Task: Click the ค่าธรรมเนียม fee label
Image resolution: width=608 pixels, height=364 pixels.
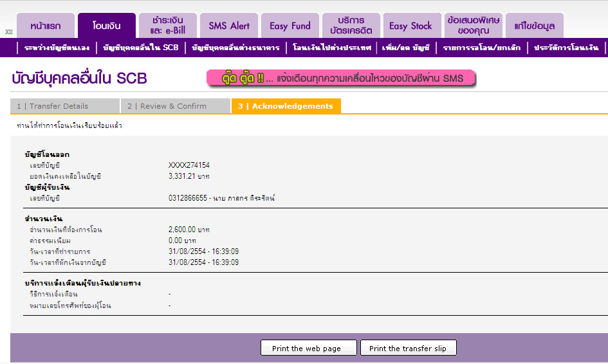Action: point(50,241)
